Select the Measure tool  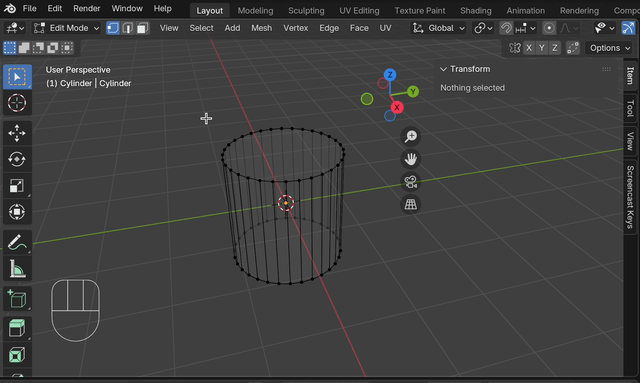17,269
